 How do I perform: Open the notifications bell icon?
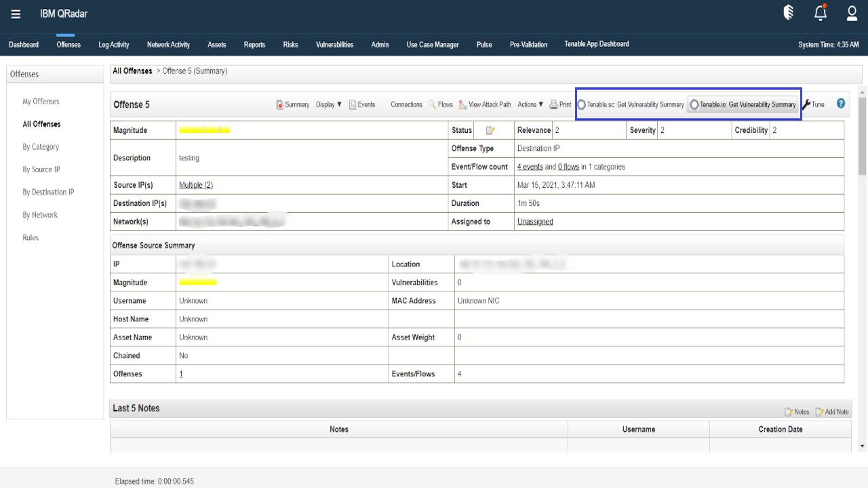(820, 12)
